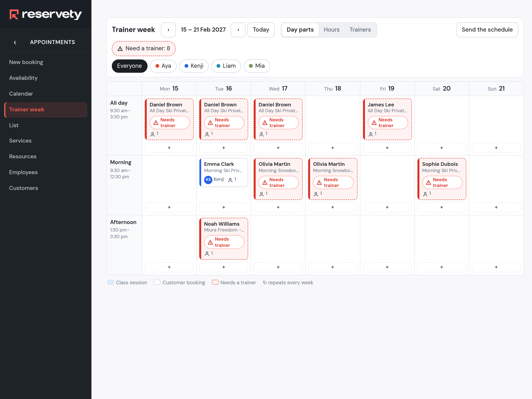
Task: Click Needs trainer warning on Sophie Dubois booking
Action: click(x=442, y=182)
